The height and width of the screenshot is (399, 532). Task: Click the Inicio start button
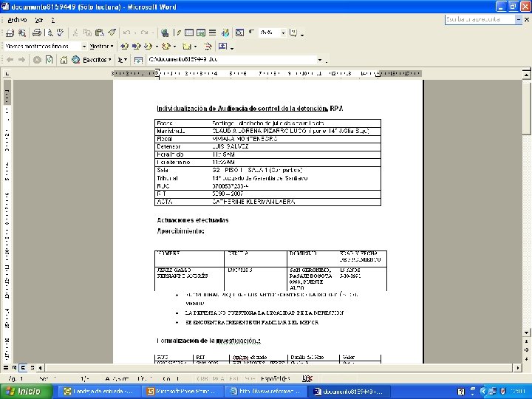click(27, 391)
